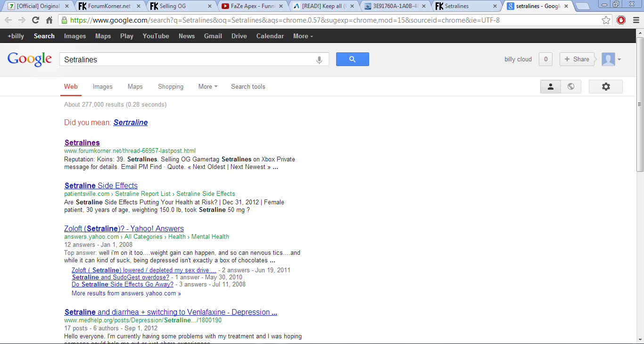
Task: Open News in the Google bar
Action: (187, 36)
